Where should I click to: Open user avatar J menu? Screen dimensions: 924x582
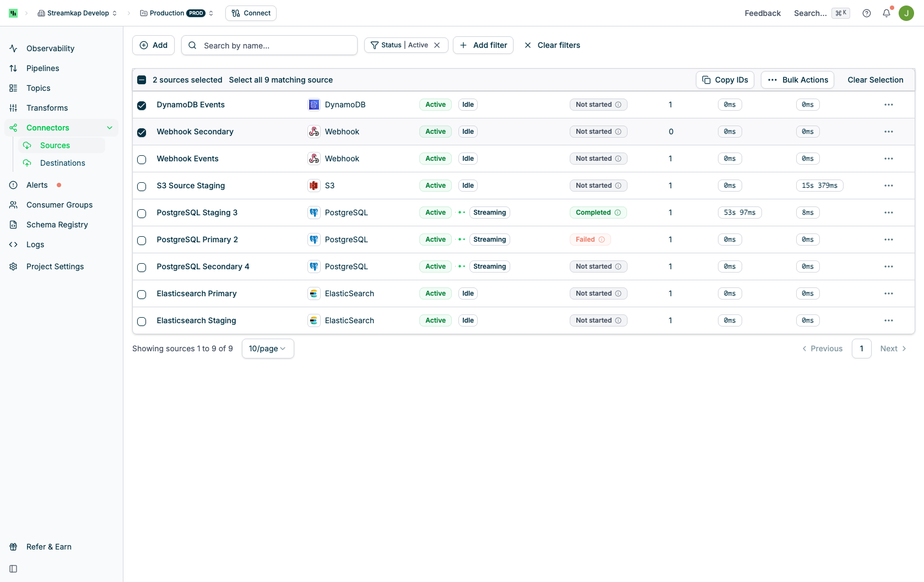coord(906,13)
